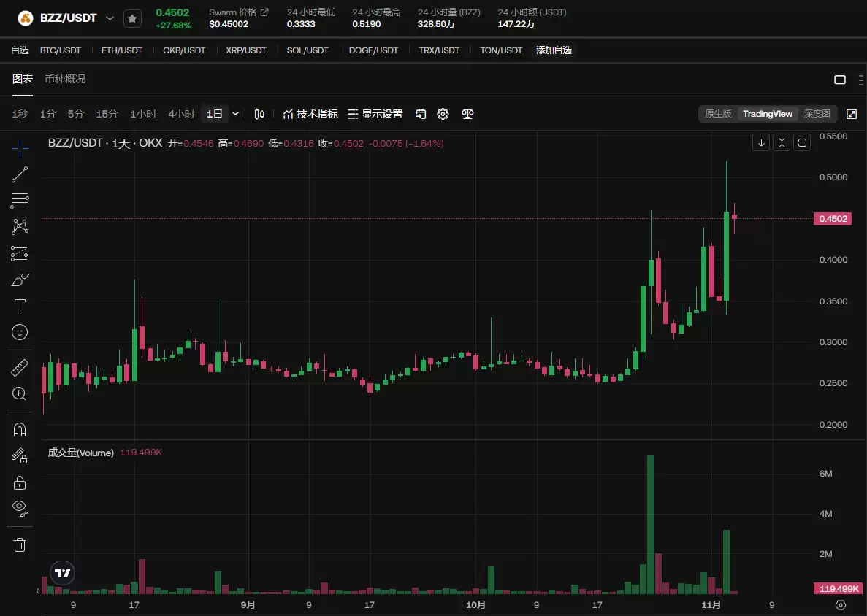The image size is (867, 616).
Task: Toggle favorite star for BZZ/USDT
Action: (x=132, y=18)
